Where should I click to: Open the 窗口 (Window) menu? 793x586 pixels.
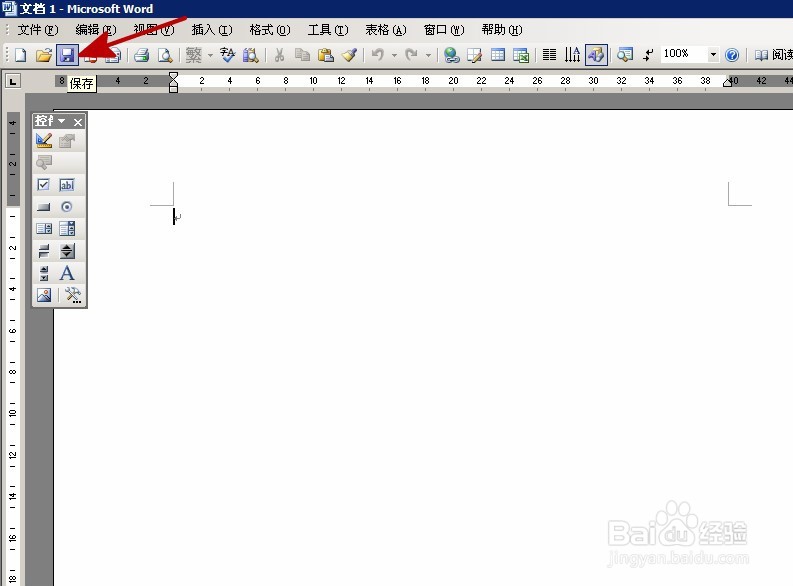444,30
